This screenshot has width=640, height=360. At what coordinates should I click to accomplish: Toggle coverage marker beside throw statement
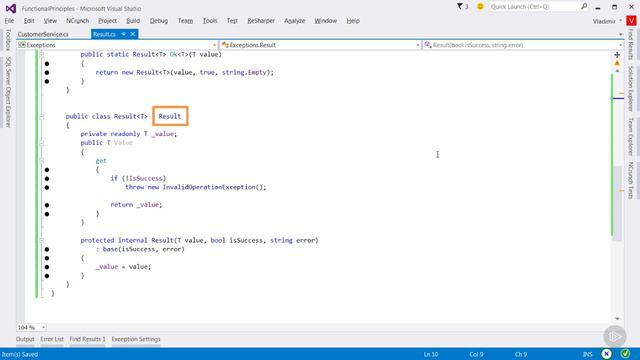pos(47,187)
